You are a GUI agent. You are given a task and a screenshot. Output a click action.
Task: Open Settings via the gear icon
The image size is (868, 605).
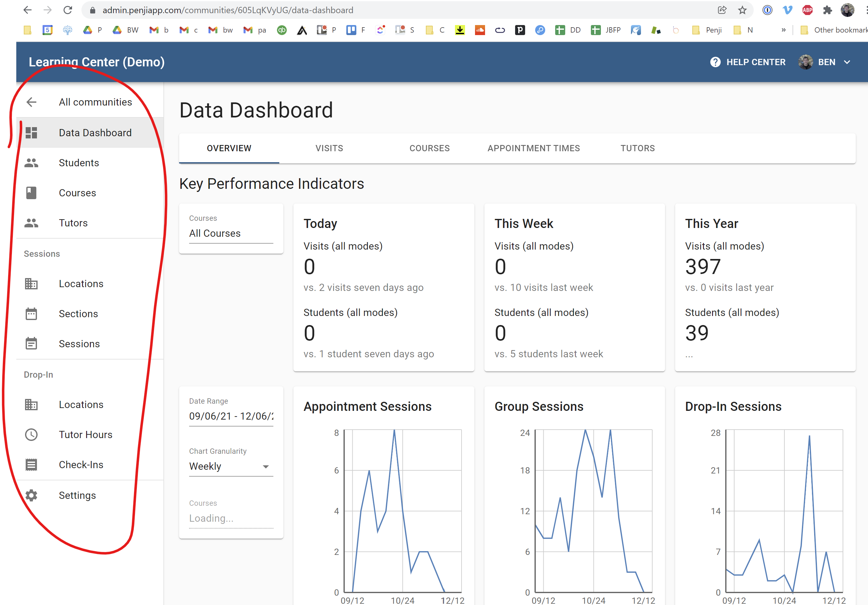pyautogui.click(x=31, y=495)
